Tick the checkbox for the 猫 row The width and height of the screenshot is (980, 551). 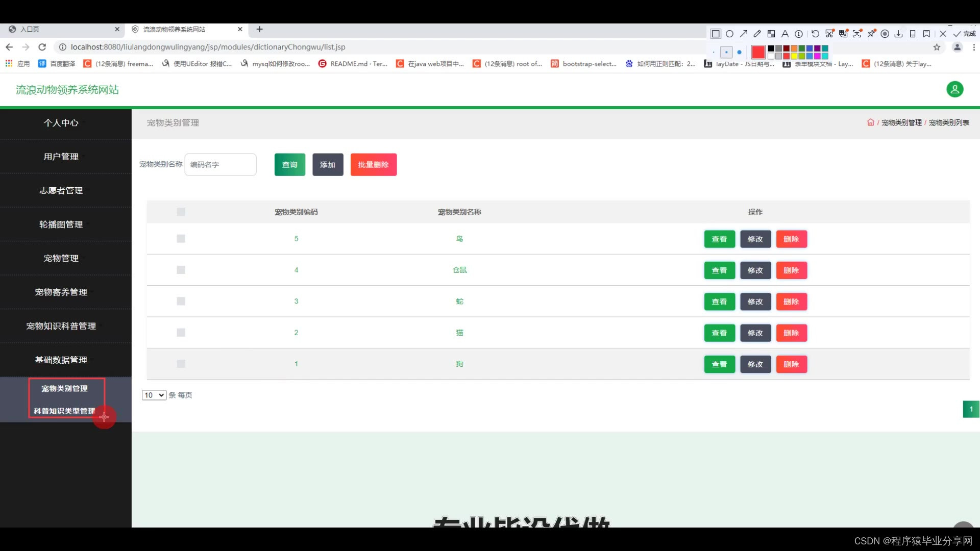(181, 333)
